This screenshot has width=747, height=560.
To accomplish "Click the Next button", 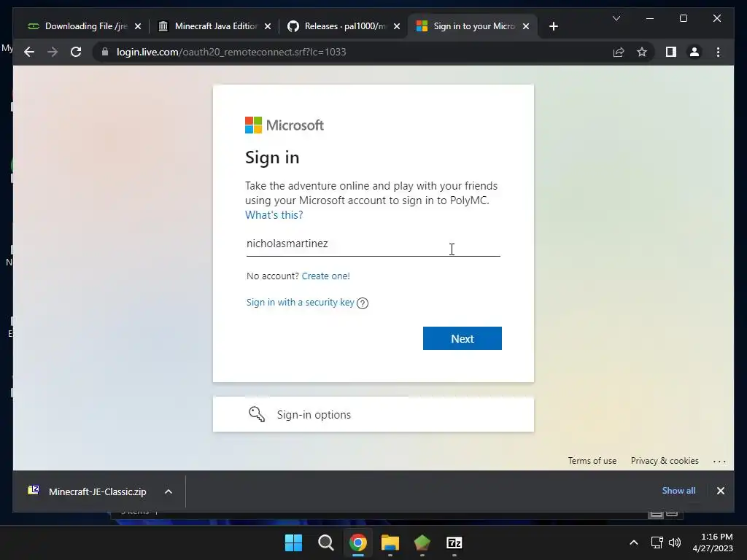I will point(462,338).
